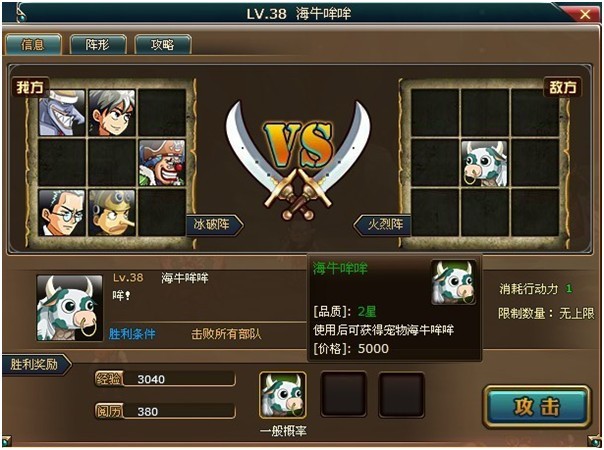The height and width of the screenshot is (450, 604).
Task: Click the large sea cow portrait beside Lv.38
Action: (x=70, y=308)
